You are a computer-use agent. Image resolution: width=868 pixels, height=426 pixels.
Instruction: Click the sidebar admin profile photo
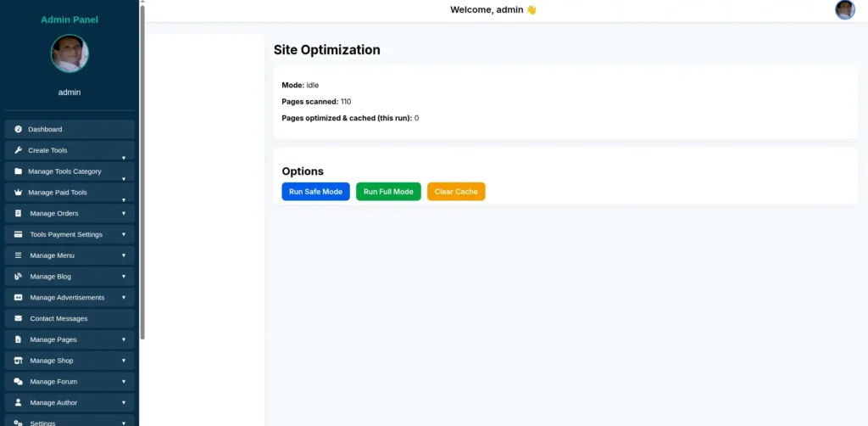click(70, 53)
